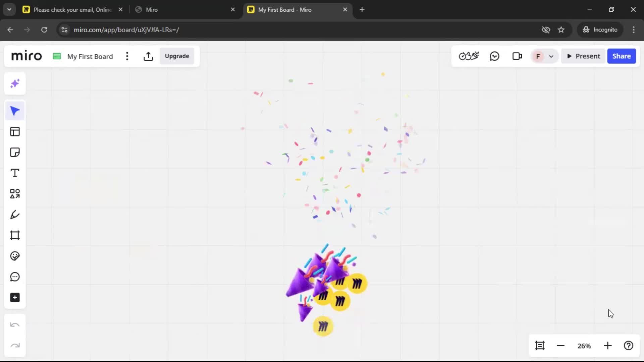Click the Present button
644x362 pixels.
click(583, 56)
